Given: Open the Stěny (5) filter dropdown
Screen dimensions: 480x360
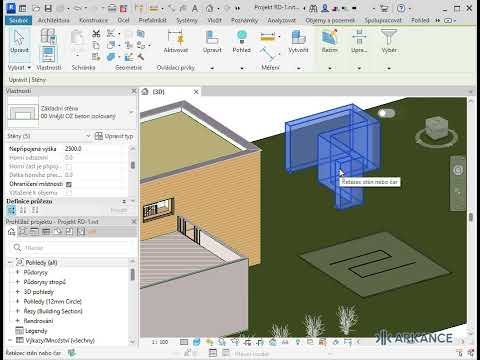Looking at the screenshot, I should coord(49,136).
